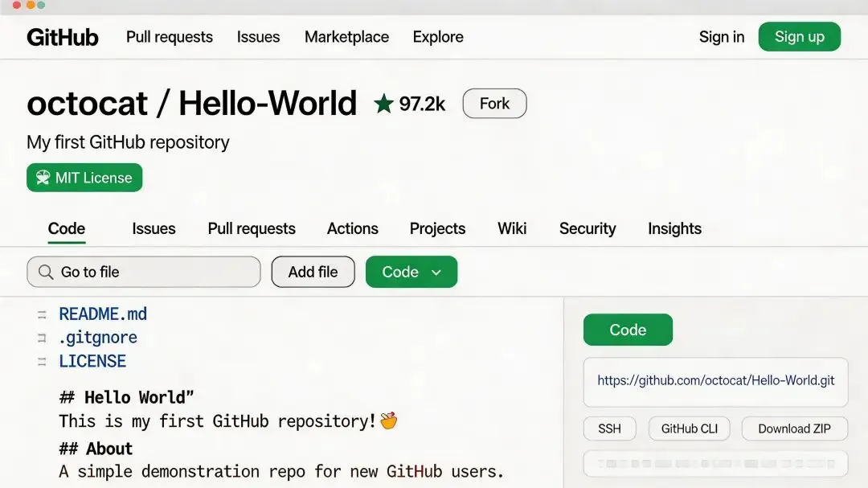Open Pull requests in top navigation

pos(170,37)
